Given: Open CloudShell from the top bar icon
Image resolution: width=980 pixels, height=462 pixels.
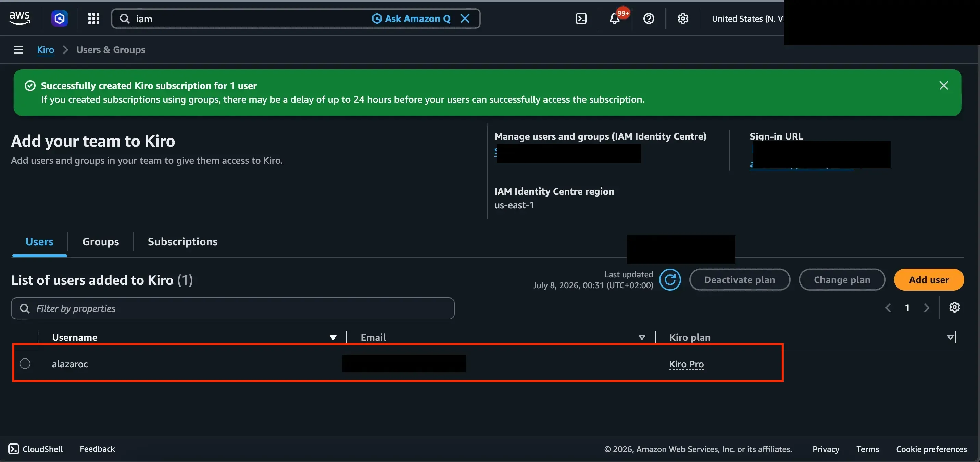Looking at the screenshot, I should (581, 18).
